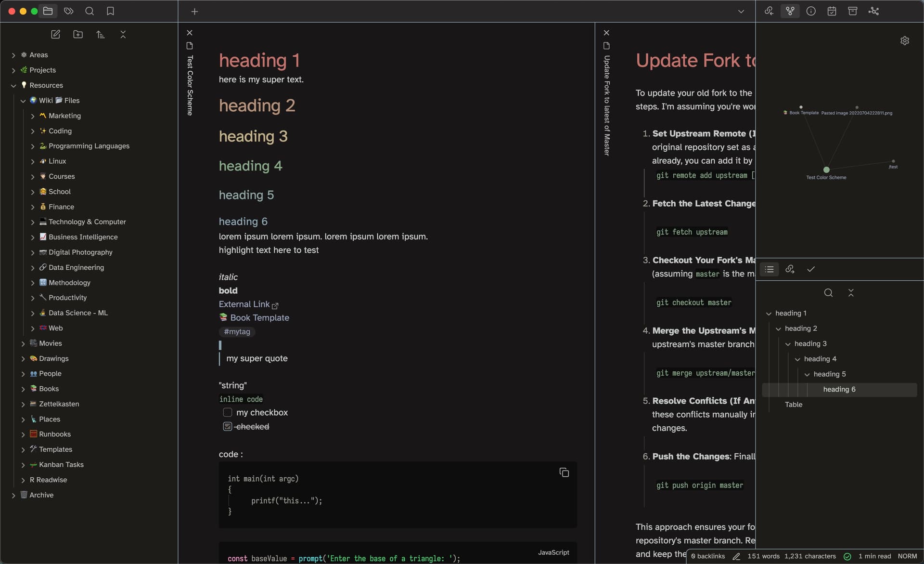Viewport: 924px width, 564px height.
Task: Open the tags pane icon
Action: point(69,11)
